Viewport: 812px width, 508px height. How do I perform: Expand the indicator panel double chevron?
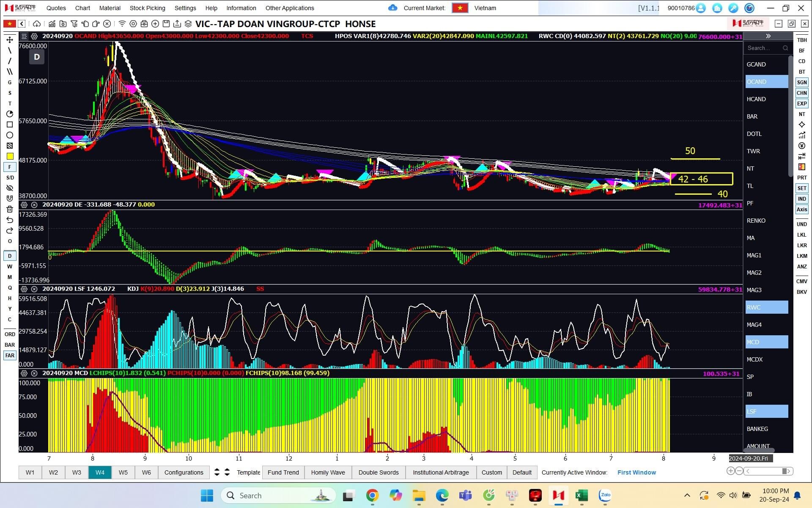(768, 36)
